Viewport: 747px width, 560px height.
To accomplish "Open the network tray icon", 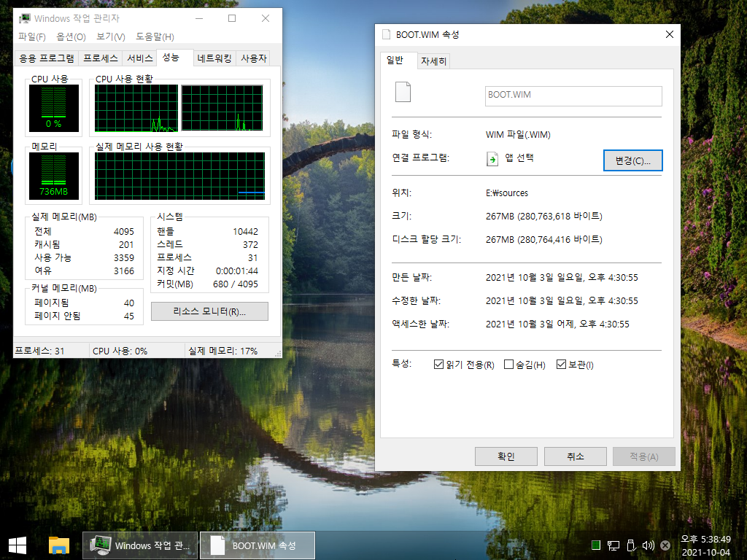I will (x=613, y=545).
